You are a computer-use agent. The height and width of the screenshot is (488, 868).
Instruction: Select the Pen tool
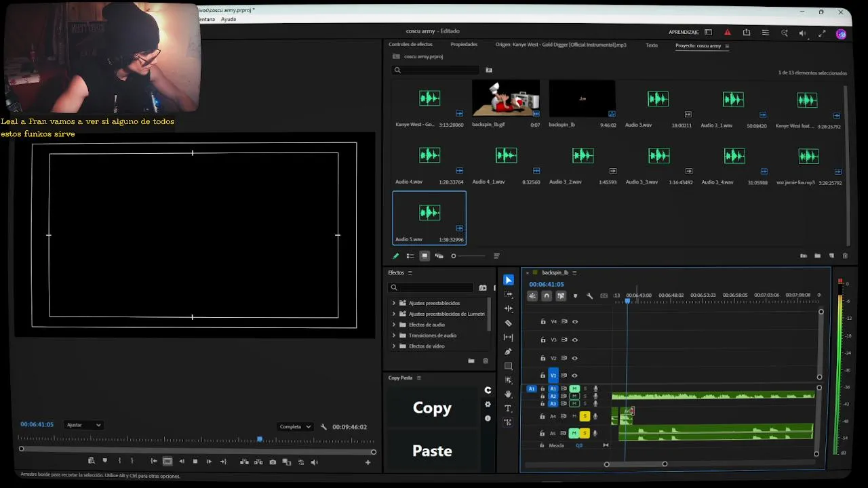(509, 351)
